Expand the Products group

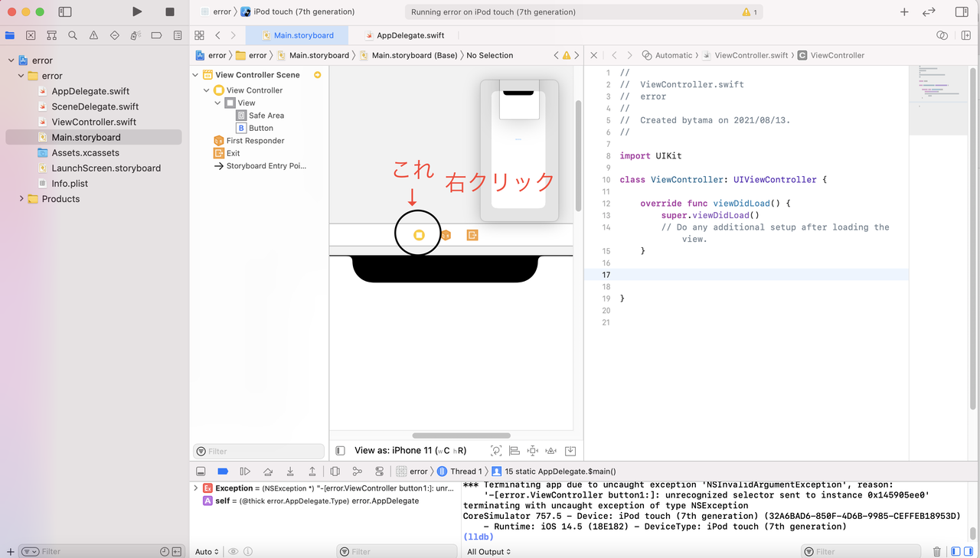click(21, 198)
